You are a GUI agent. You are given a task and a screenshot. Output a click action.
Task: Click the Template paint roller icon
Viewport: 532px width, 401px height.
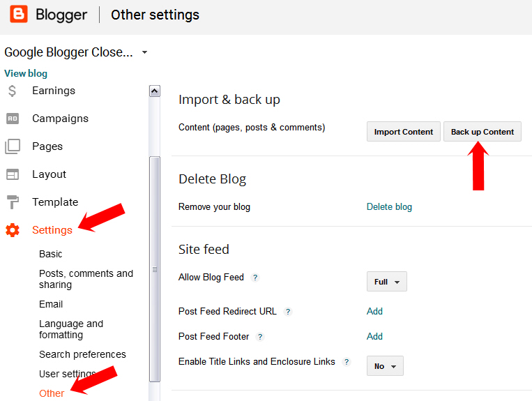click(x=13, y=202)
